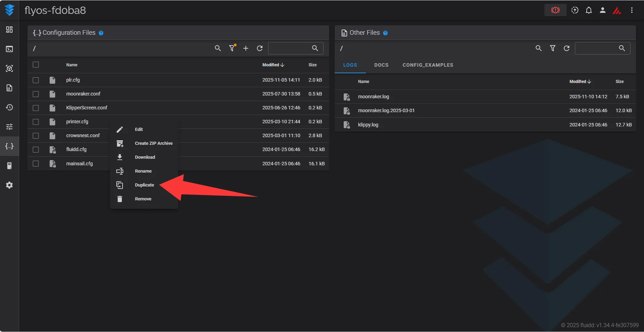This screenshot has height=332, width=644.
Task: Open the moonraker.log file row
Action: 374,97
